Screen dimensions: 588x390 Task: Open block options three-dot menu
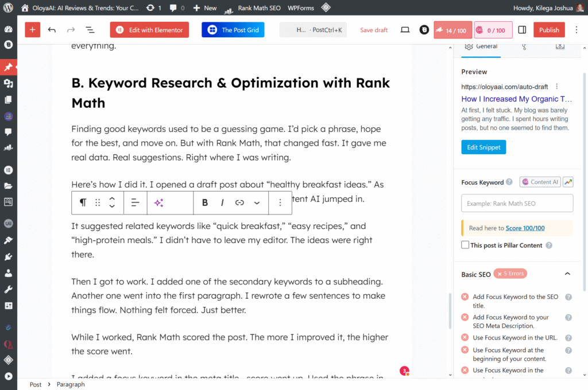pos(280,202)
